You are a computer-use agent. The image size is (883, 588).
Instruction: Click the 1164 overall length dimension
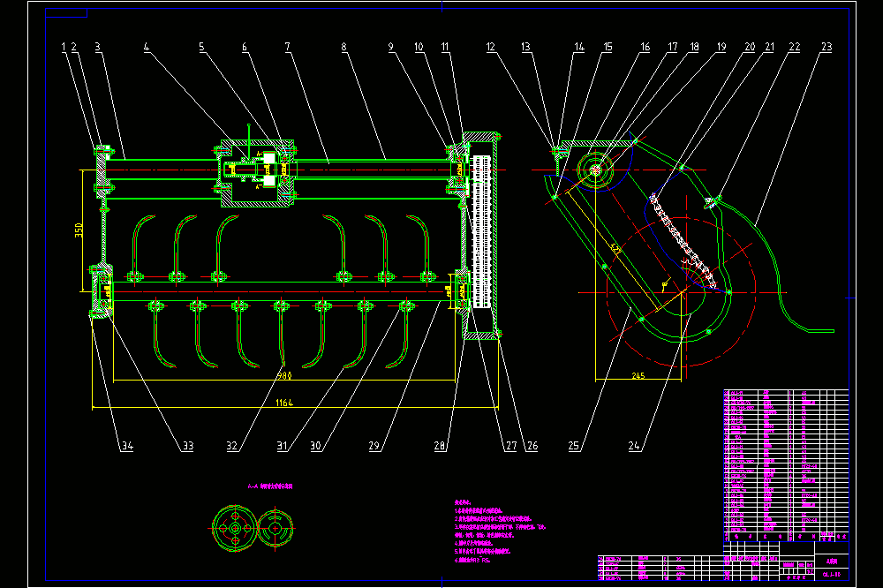coord(284,403)
